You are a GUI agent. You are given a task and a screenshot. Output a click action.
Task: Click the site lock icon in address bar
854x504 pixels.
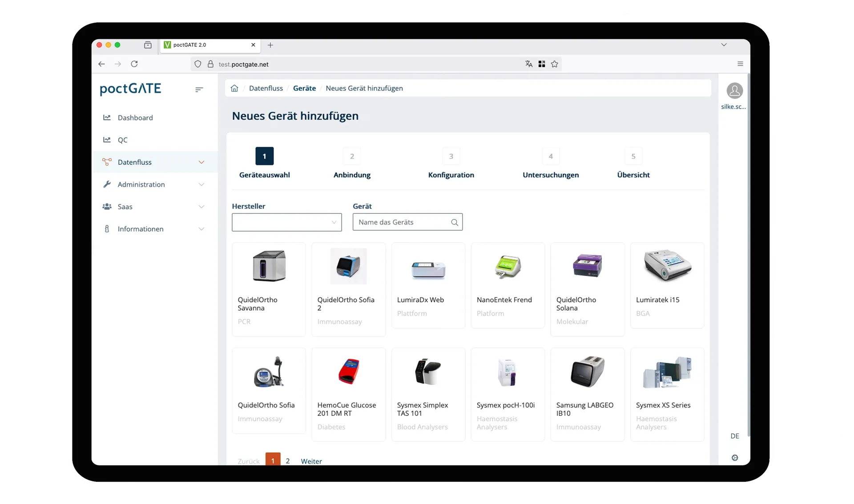210,64
